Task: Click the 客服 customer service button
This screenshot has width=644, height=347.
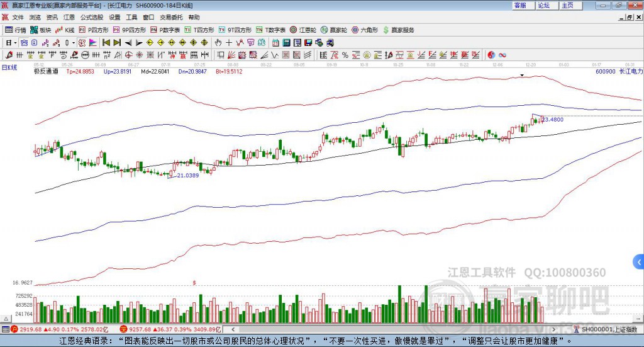Action: pyautogui.click(x=520, y=5)
